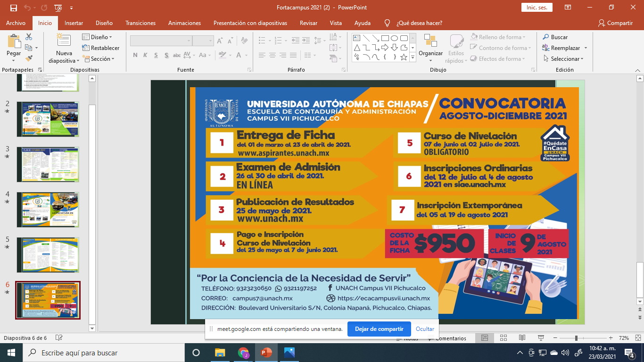Click Dejar de compartir button
The height and width of the screenshot is (362, 644).
pyautogui.click(x=379, y=329)
